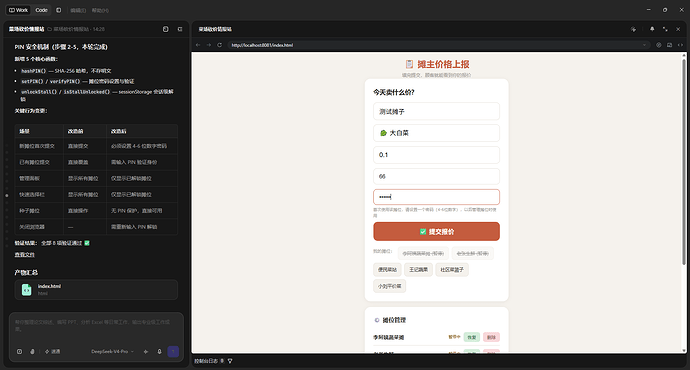Viewport: 690px width, 370px height.
Task: Click the magic wand icon in preview header
Action: coord(633,29)
